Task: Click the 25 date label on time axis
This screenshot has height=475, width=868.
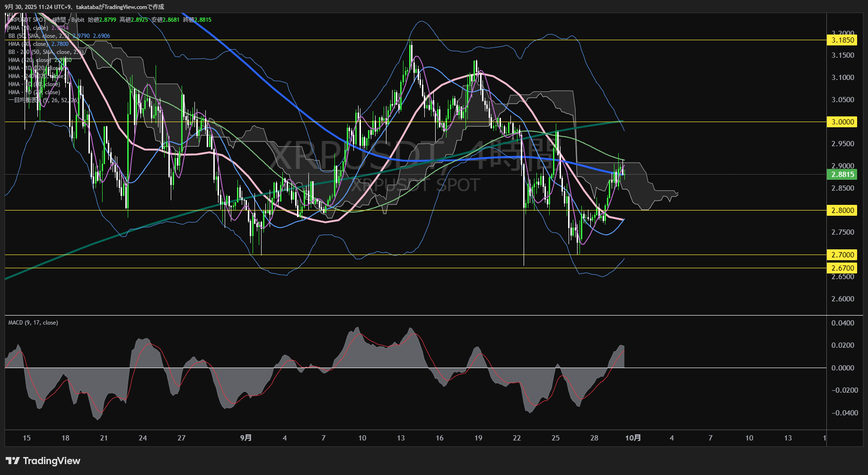Action: tap(556, 438)
